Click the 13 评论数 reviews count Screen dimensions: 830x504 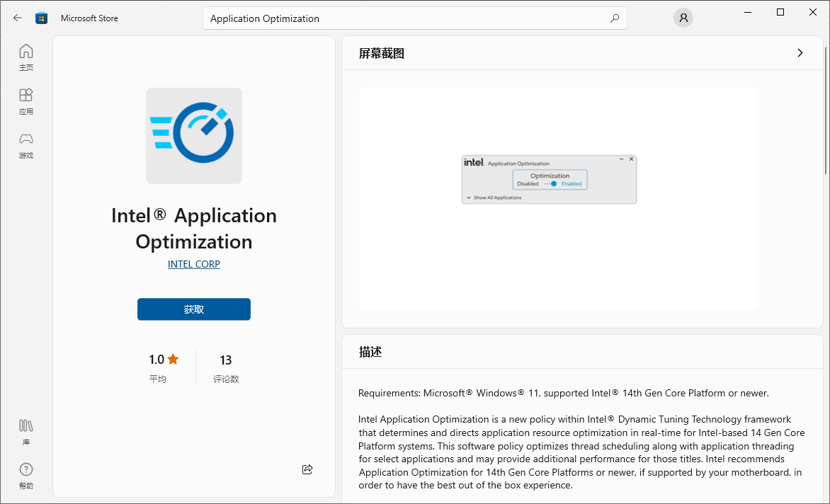225,367
